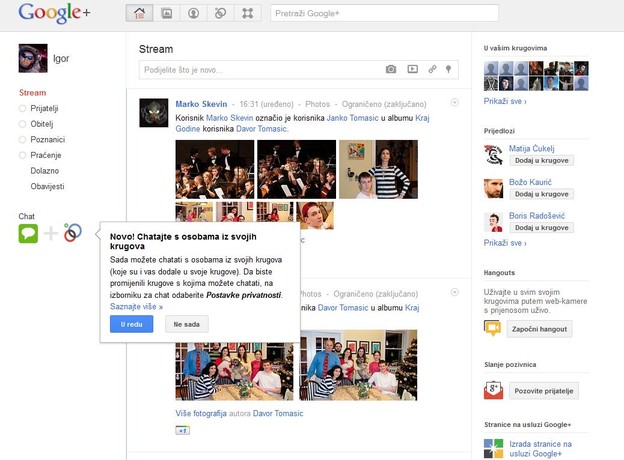Open options arrow on Marko Skevin's first post
This screenshot has width=624, height=460.
(455, 102)
